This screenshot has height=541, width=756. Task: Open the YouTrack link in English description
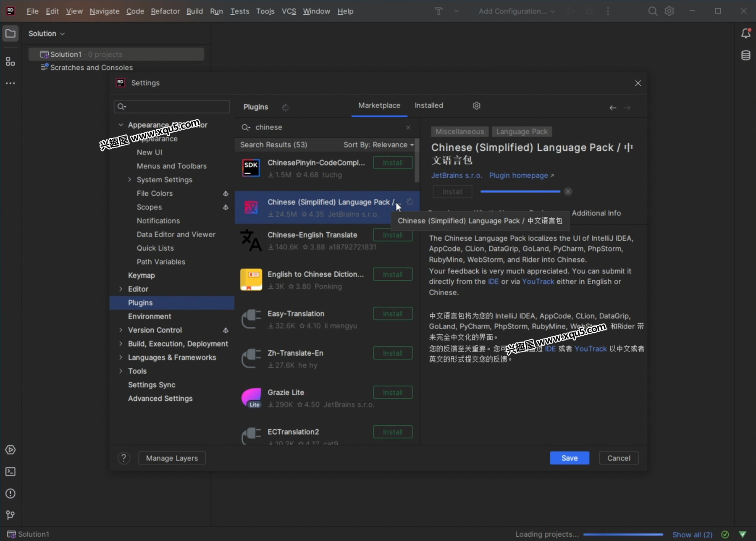(x=538, y=282)
